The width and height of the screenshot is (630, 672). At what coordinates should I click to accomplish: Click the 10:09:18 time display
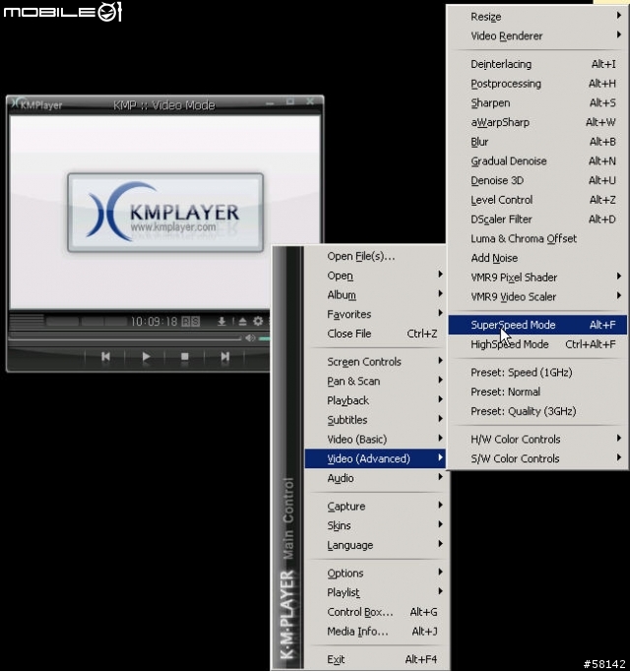154,322
